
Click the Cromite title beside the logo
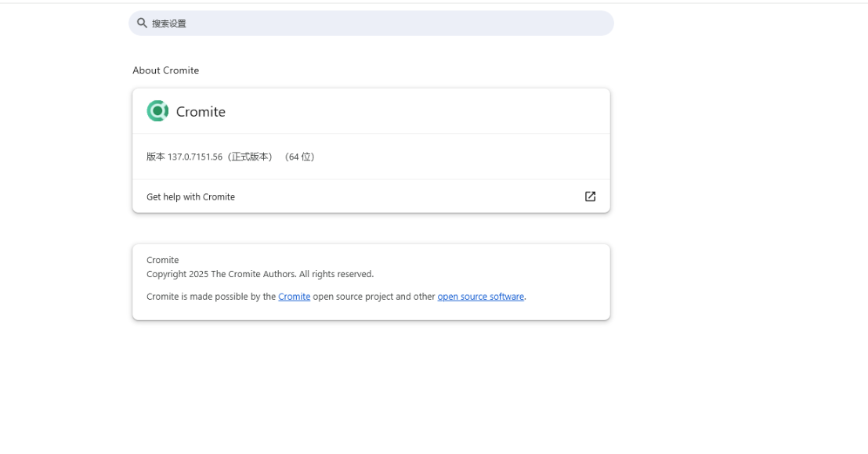click(x=201, y=112)
